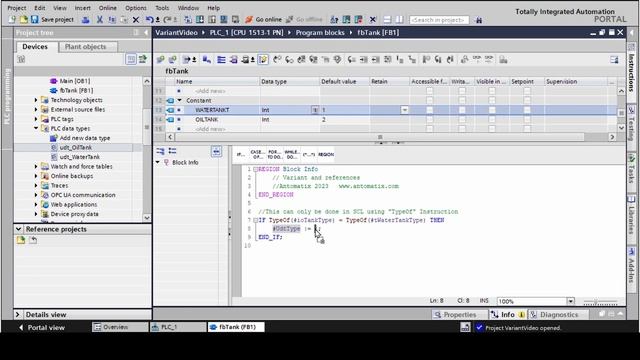640x360 pixels.
Task: Click the IF... instruction favorite
Action: pyautogui.click(x=241, y=154)
